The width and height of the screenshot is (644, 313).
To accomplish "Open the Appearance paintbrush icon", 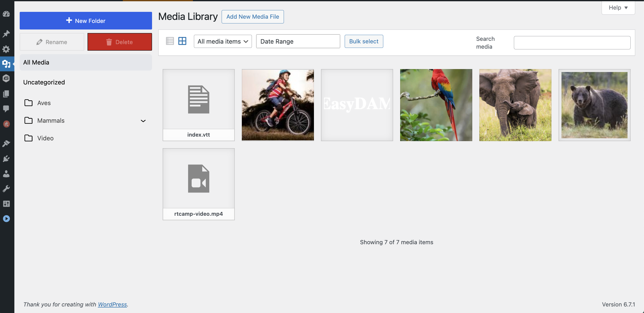I will pyautogui.click(x=6, y=143).
